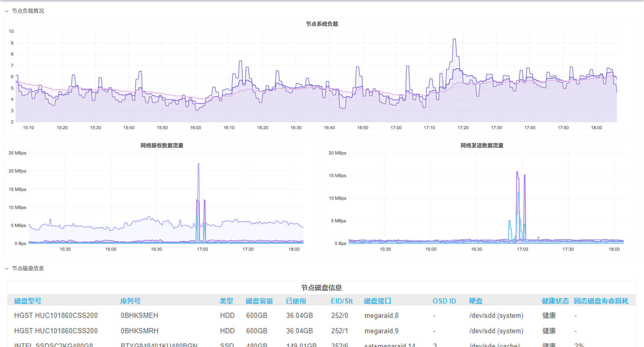Click the 17:20 load spike peak
The image size is (644, 347).
coord(455,39)
